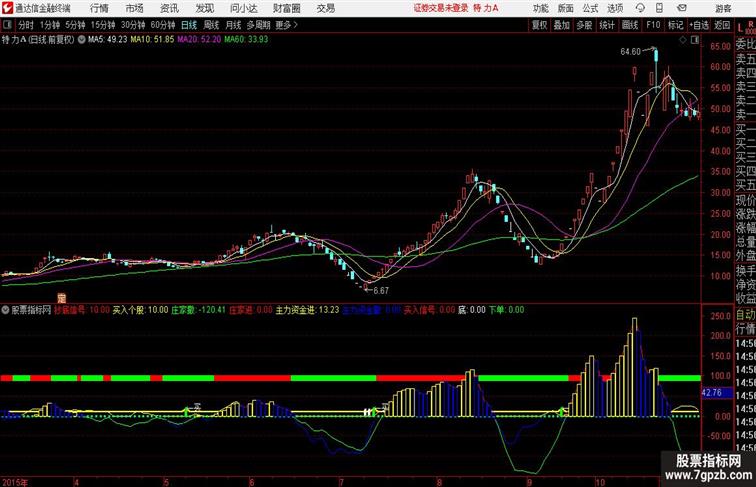Switch to 30分钟 period tab
The height and width of the screenshot is (487, 756).
click(133, 25)
